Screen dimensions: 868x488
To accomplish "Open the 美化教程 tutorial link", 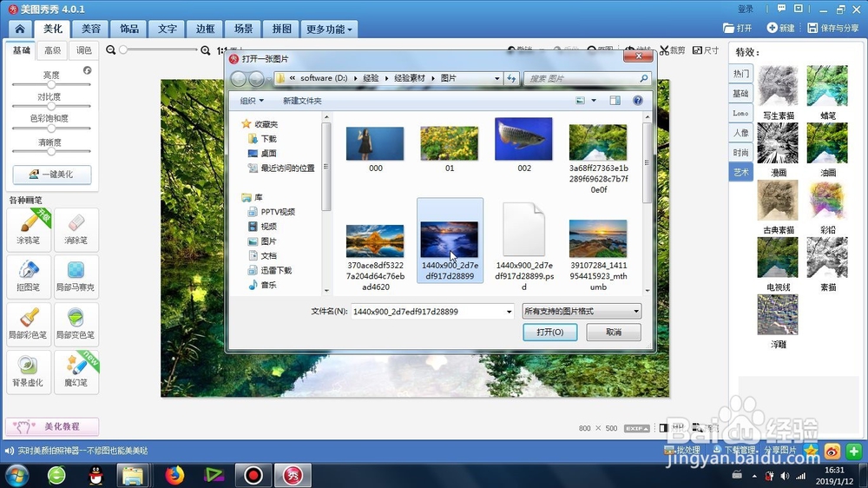I will click(52, 426).
